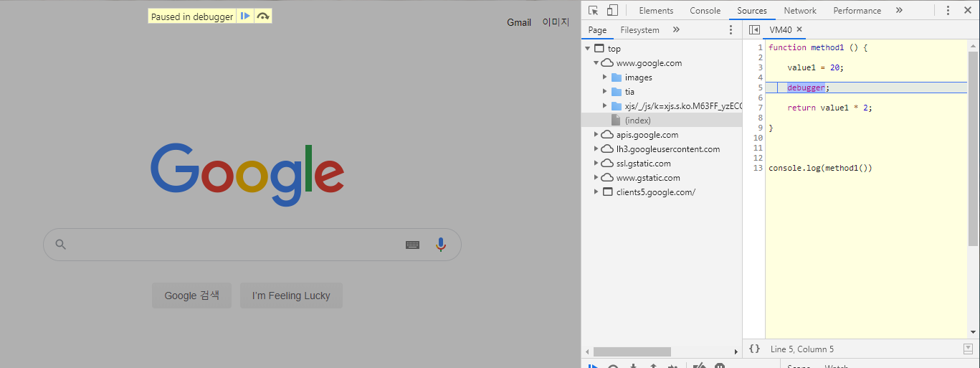
Task: Step over next call in paused overlay
Action: click(x=263, y=16)
